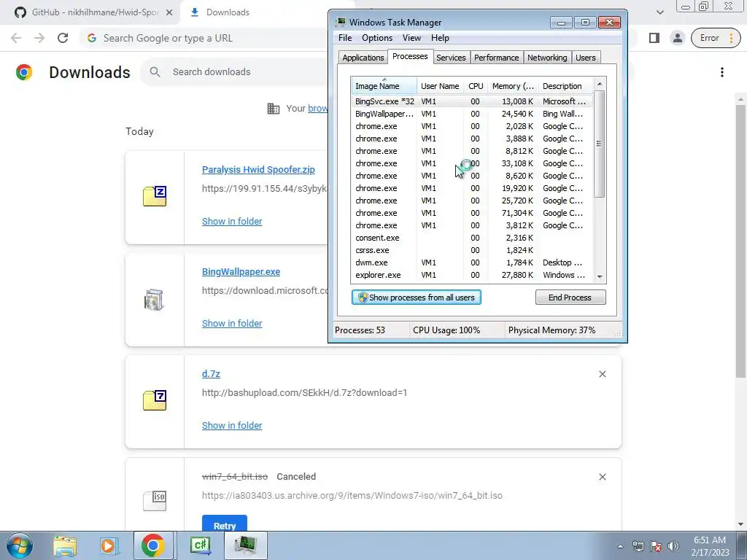Select csrss.exe process
Viewport: 747px width, 560px height.
tap(472, 250)
